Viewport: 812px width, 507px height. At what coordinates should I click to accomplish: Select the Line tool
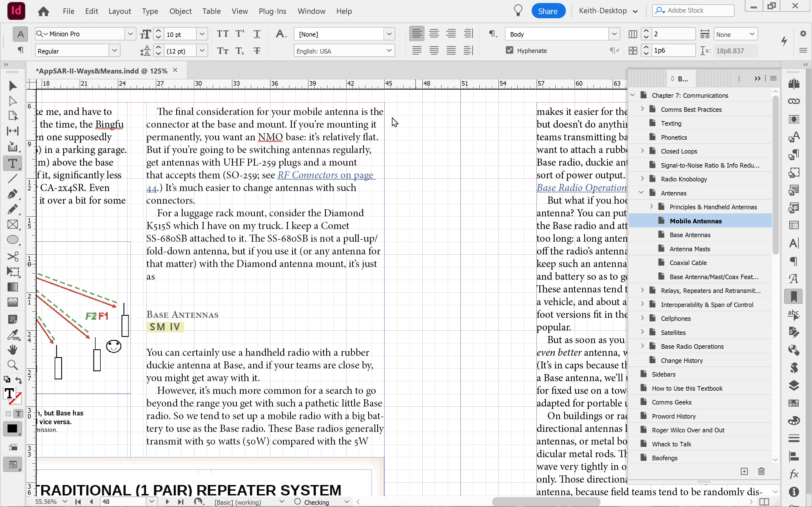pos(12,179)
